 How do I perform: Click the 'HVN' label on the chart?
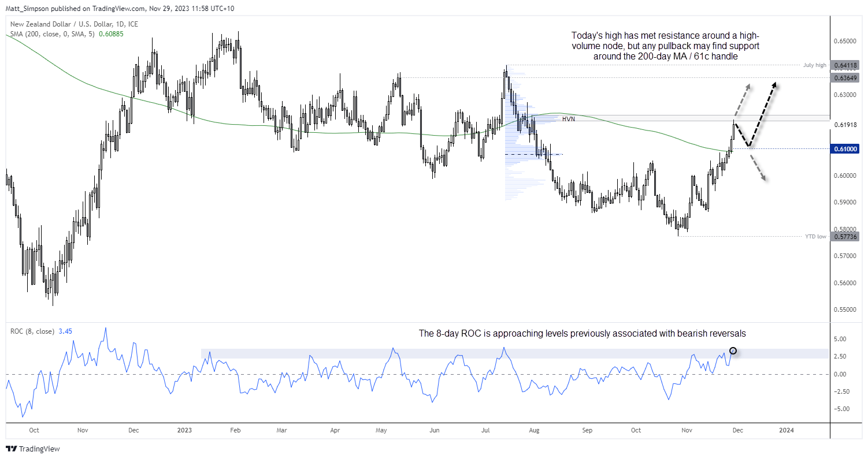pos(569,118)
